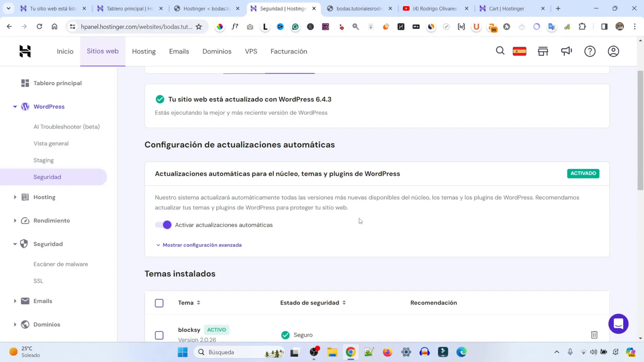
Task: Click the Windows taskbar Búsqueda box
Action: [240, 352]
